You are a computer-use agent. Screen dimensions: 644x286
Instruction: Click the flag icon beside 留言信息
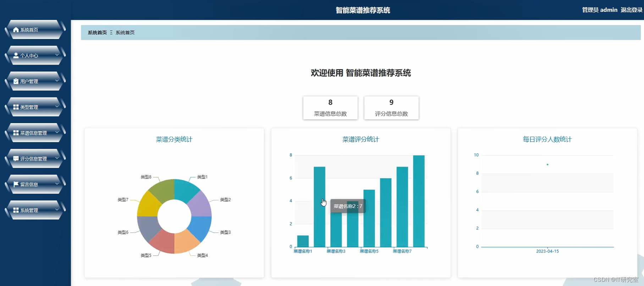click(x=16, y=184)
